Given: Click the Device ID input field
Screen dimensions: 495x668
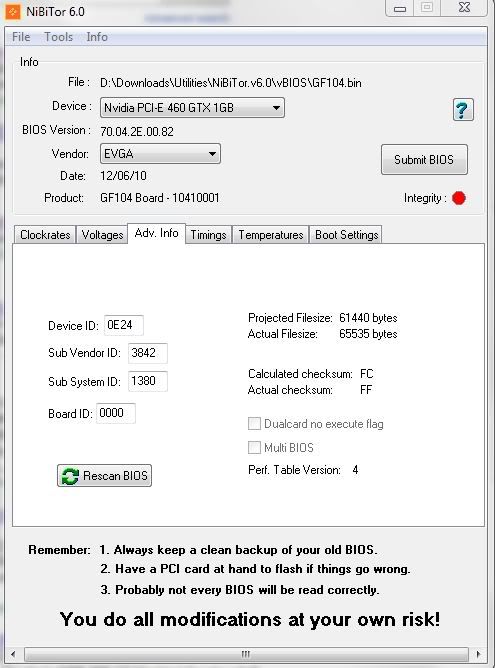Looking at the screenshot, I should point(124,325).
